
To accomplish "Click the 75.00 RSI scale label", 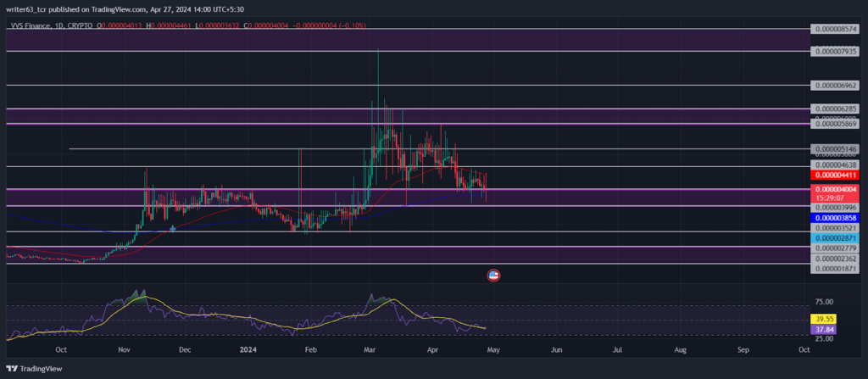I will click(824, 302).
